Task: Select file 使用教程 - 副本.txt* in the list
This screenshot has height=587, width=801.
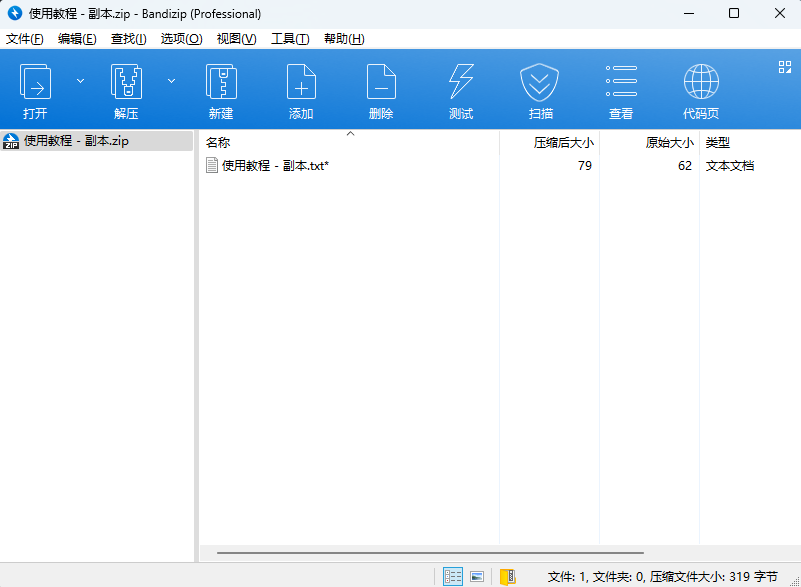Action: coord(275,166)
